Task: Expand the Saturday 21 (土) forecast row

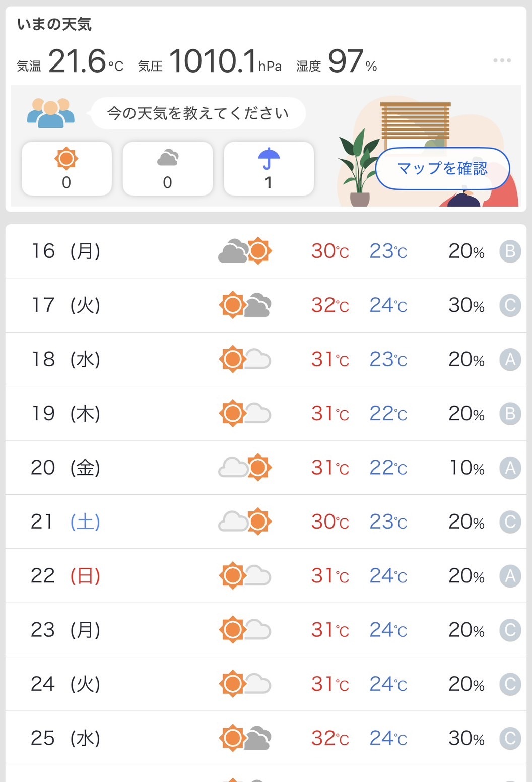Action: click(265, 522)
